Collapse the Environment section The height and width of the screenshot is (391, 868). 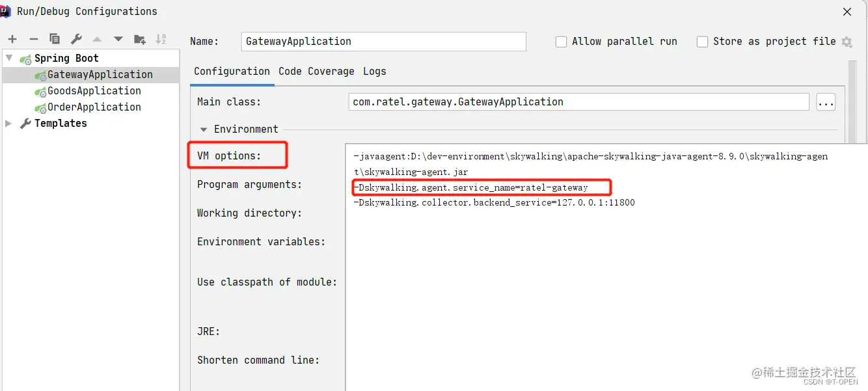[204, 129]
